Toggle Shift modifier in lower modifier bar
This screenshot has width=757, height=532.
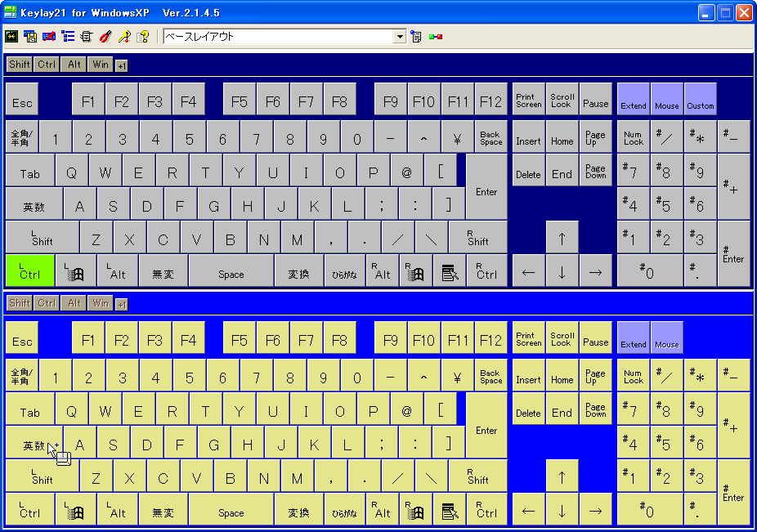[20, 302]
